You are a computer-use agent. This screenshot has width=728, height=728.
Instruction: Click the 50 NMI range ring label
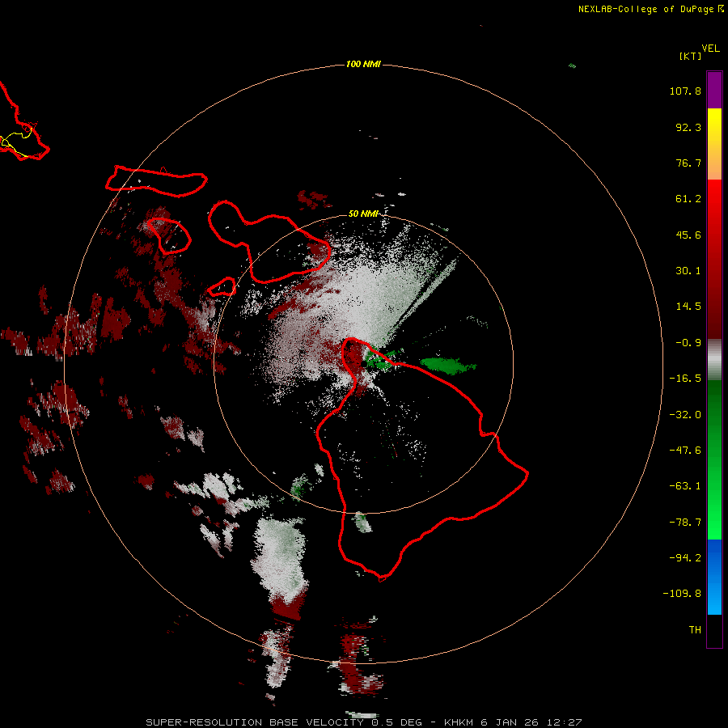click(x=363, y=214)
